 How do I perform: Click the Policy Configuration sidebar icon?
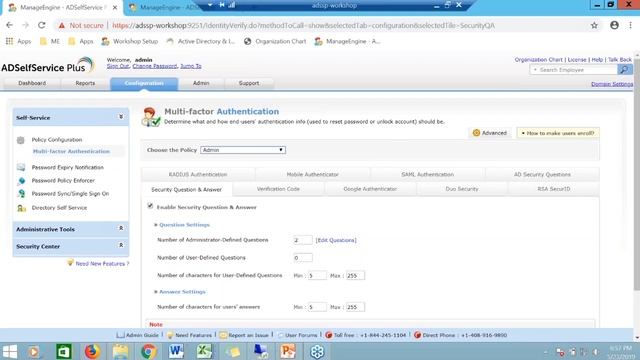pos(21,140)
